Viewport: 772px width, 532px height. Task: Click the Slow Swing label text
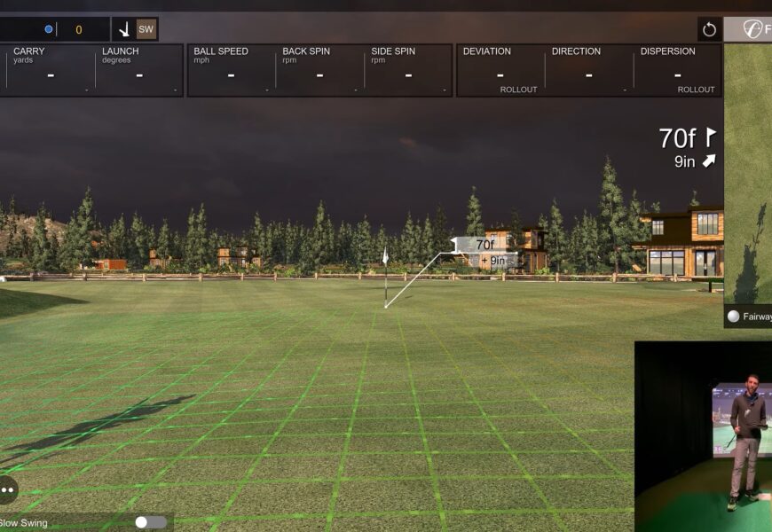click(24, 522)
